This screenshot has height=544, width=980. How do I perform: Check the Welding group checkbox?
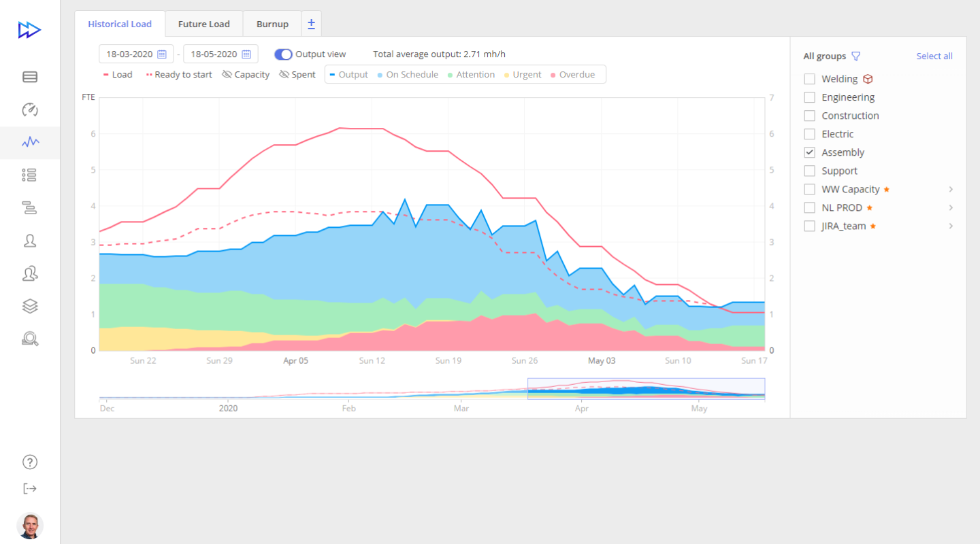[x=809, y=79]
